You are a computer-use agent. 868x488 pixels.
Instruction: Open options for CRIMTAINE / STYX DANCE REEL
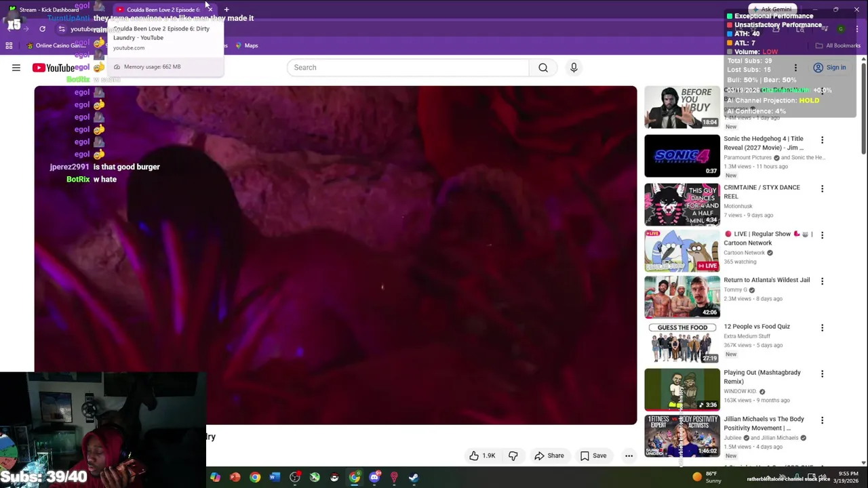(x=822, y=188)
